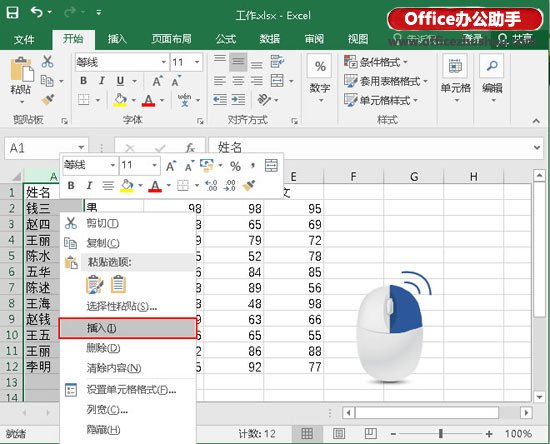This screenshot has width=550, height=444.
Task: Select column header G
Action: (414, 176)
